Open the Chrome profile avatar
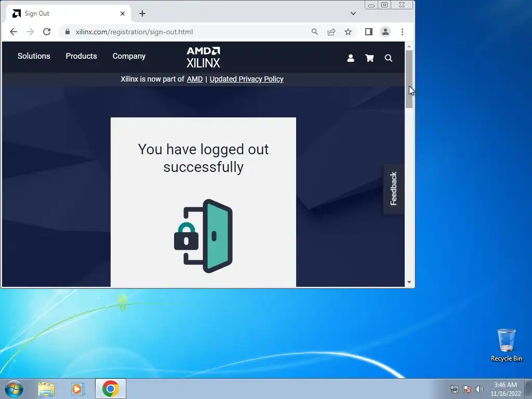The image size is (532, 399). click(385, 32)
